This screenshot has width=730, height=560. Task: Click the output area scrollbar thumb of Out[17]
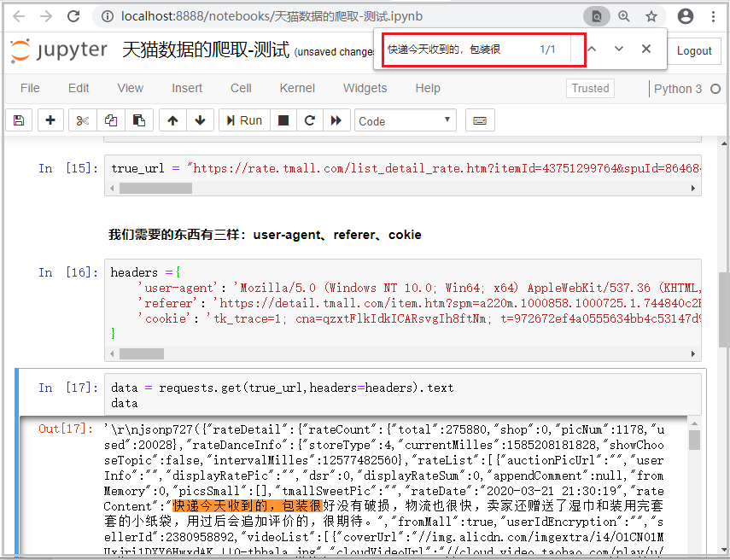(x=694, y=440)
